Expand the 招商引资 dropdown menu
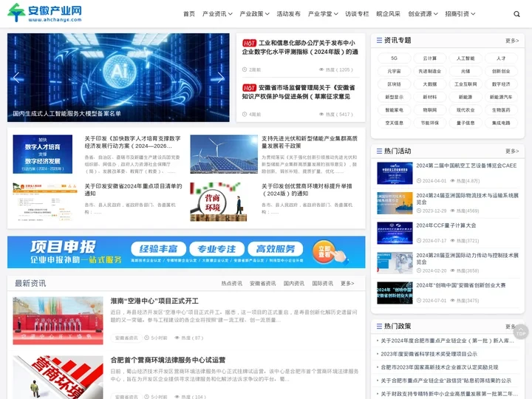 click(x=460, y=14)
